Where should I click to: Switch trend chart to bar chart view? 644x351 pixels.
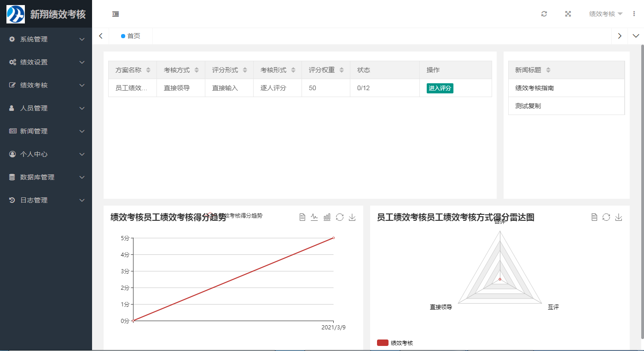coord(327,217)
